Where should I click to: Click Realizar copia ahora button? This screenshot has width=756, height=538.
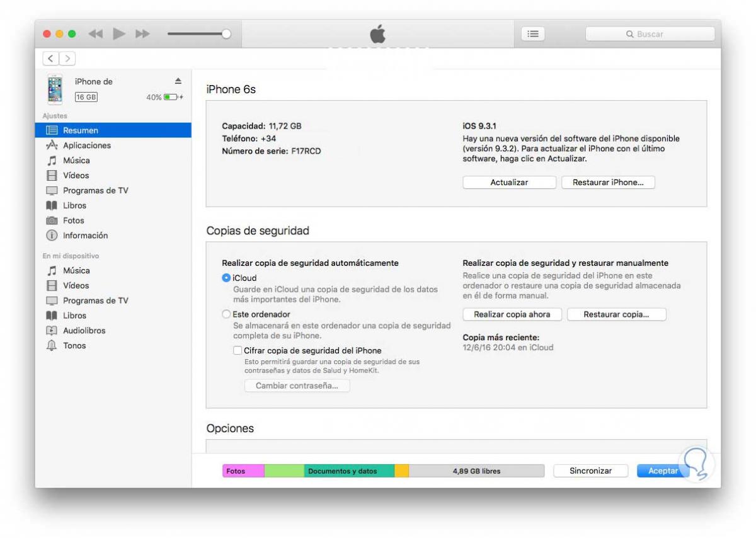coord(512,314)
